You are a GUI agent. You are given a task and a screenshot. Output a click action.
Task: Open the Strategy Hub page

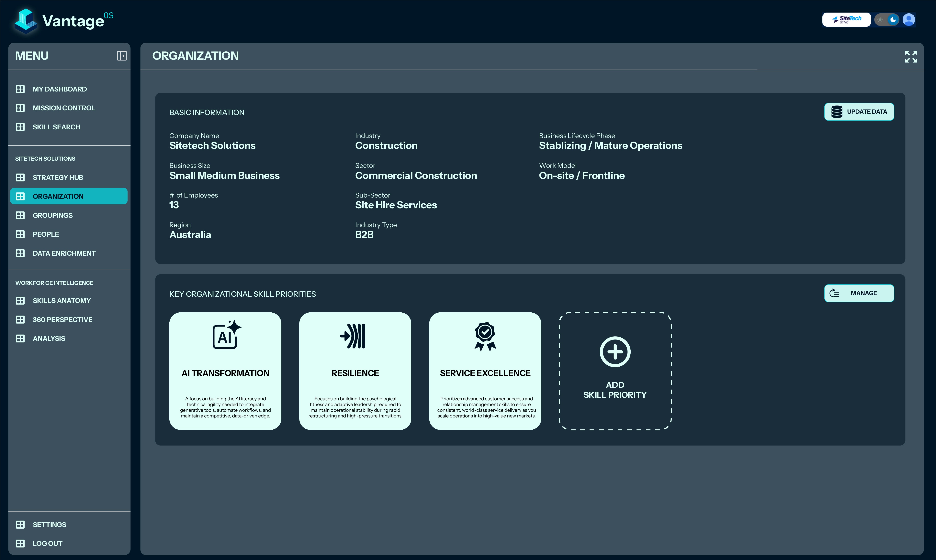tap(58, 177)
